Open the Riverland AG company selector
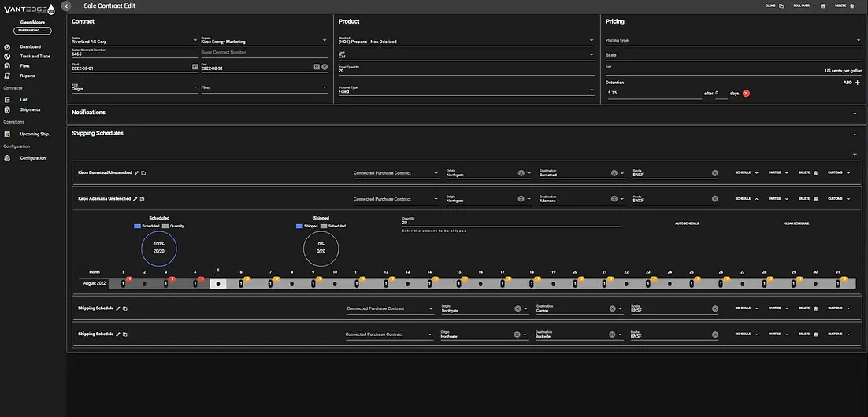This screenshot has height=417, width=868. tap(33, 31)
